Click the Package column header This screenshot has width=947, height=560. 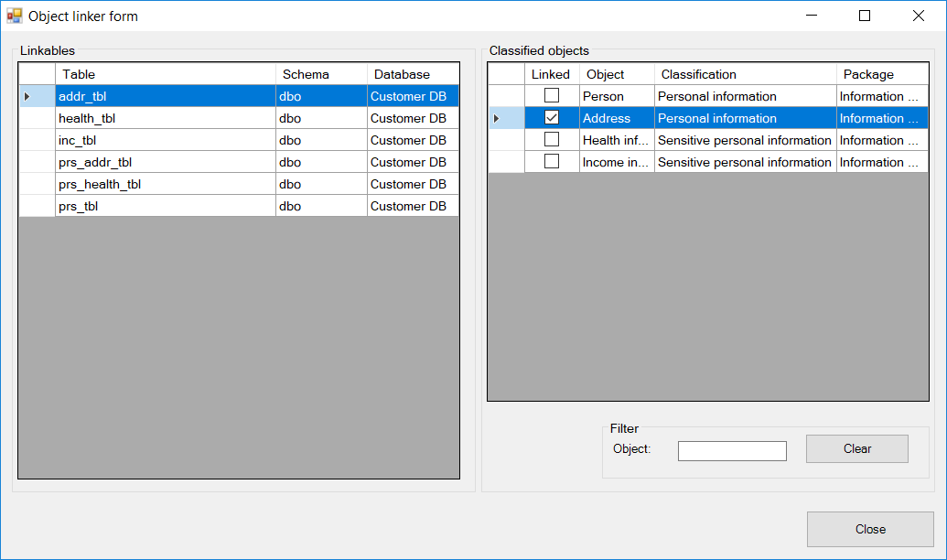(x=878, y=74)
